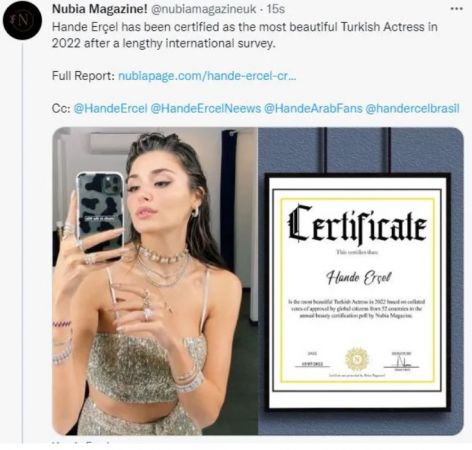The width and height of the screenshot is (472, 450).
Task: Visit the @HandeErcel mention
Action: tap(110, 108)
